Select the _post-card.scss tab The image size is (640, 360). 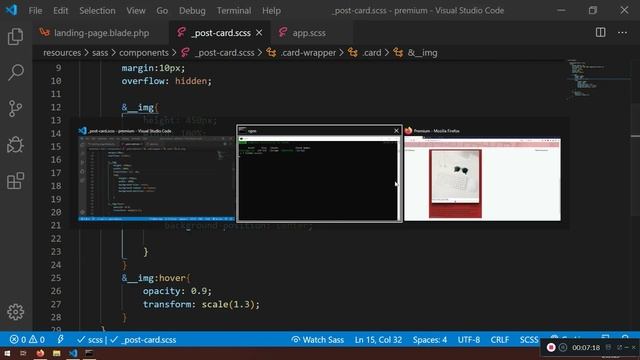[x=220, y=33]
